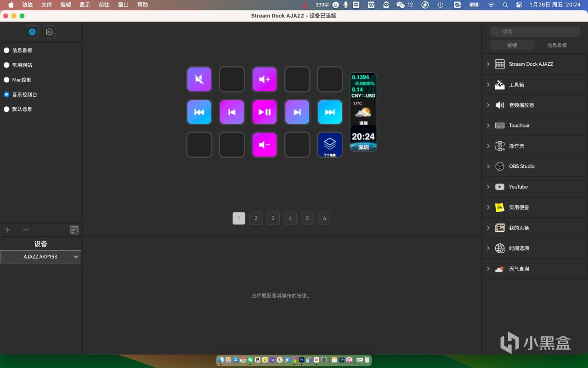The width and height of the screenshot is (588, 368).
Task: Click the play/pause key
Action: coord(265,112)
